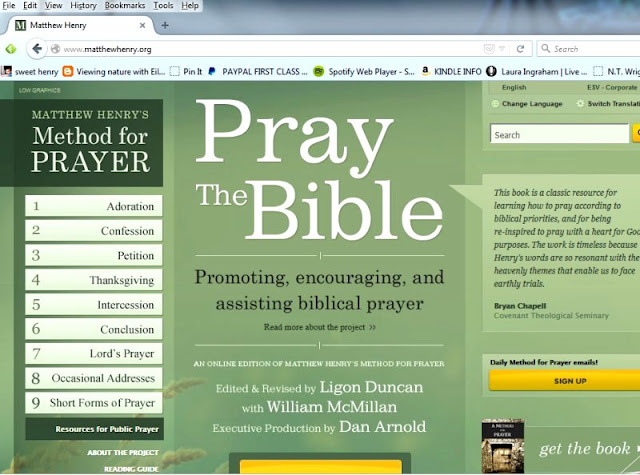This screenshot has height=475, width=640.
Task: Open the Amazon KINDLE INFO bookmark
Action: pyautogui.click(x=451, y=72)
